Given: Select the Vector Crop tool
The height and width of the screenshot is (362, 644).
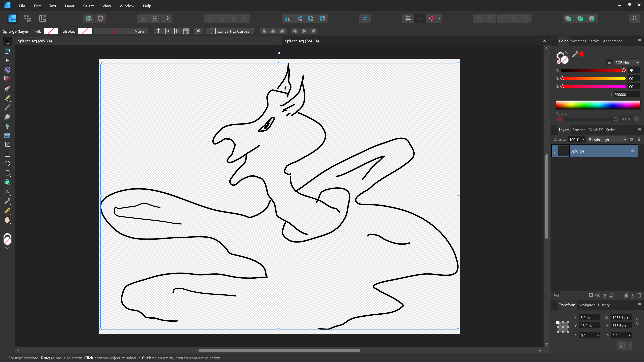Looking at the screenshot, I should click(x=7, y=145).
